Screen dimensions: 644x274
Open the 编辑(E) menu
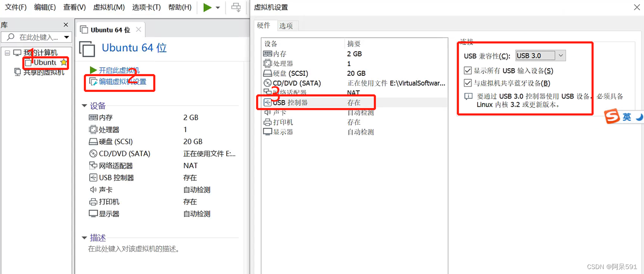[x=45, y=8]
